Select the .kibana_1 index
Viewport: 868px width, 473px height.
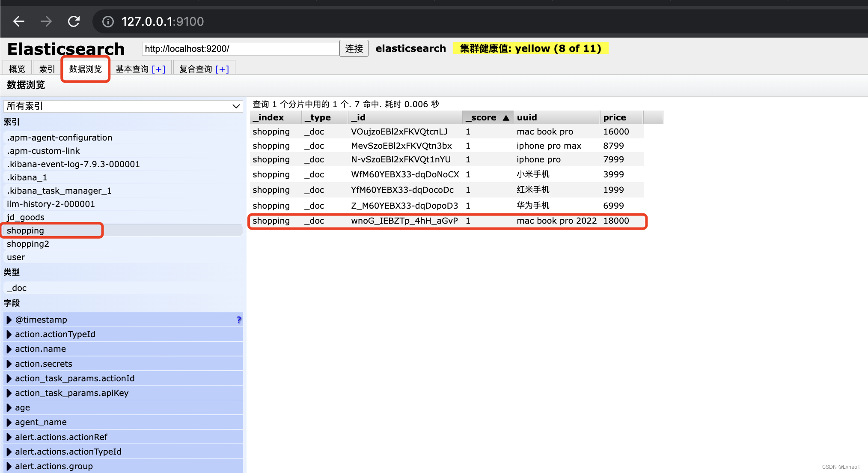(x=123, y=177)
